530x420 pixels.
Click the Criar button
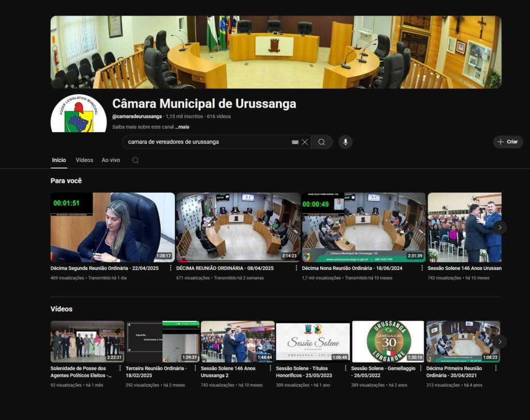[x=508, y=142]
